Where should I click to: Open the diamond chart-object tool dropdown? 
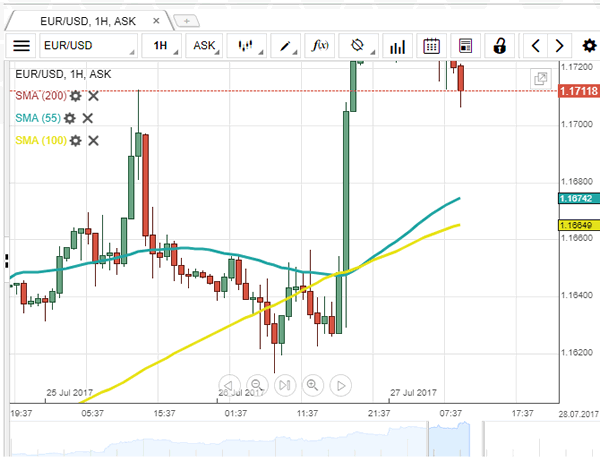point(359,46)
